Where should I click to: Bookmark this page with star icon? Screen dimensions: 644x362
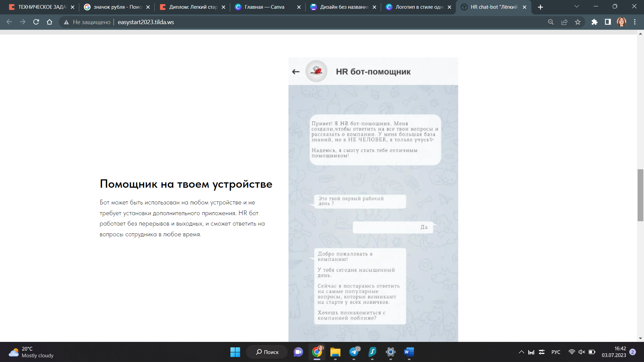coord(578,22)
